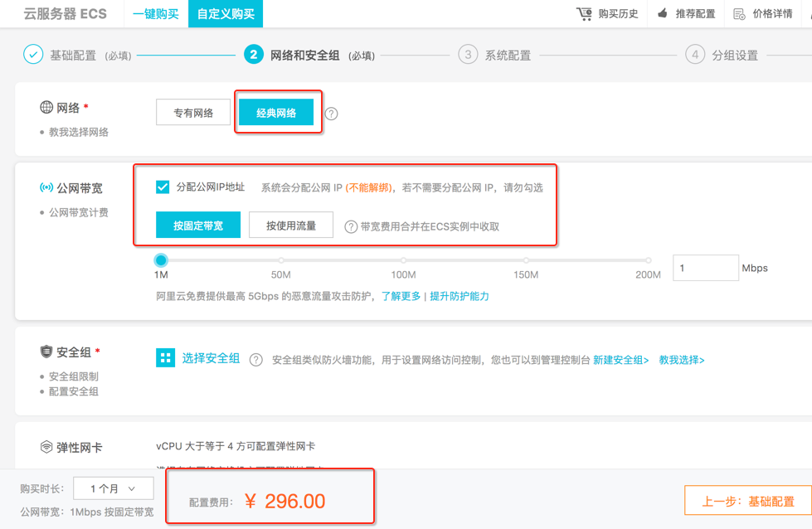Screen dimensions: 812x529
Task: Click the completed step checkmark for 基础配置
Action: tap(33, 55)
